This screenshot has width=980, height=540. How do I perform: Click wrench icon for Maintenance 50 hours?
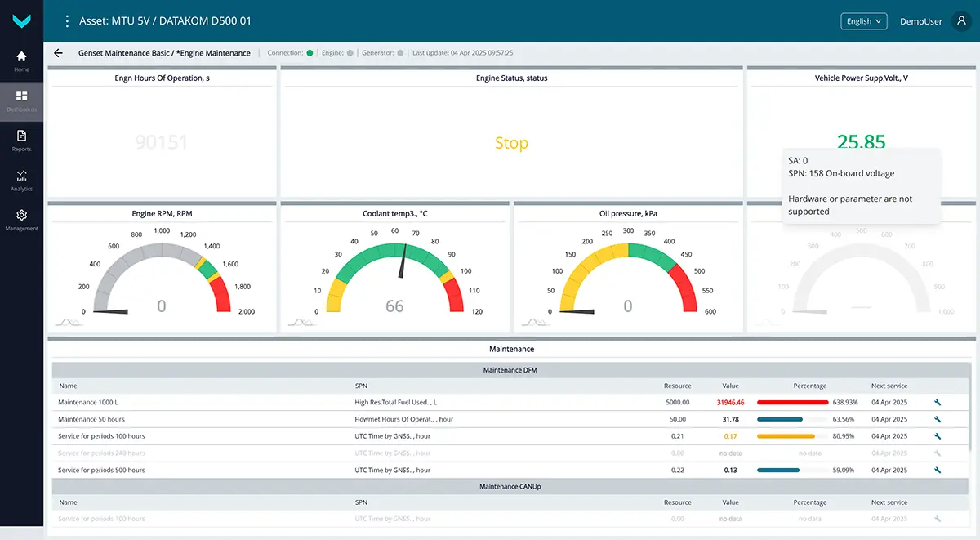(938, 419)
